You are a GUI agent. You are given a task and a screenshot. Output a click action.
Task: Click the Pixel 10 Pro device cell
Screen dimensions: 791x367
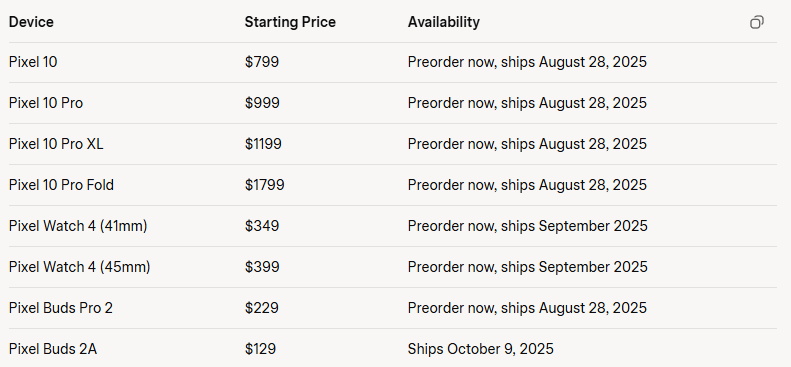coord(46,103)
